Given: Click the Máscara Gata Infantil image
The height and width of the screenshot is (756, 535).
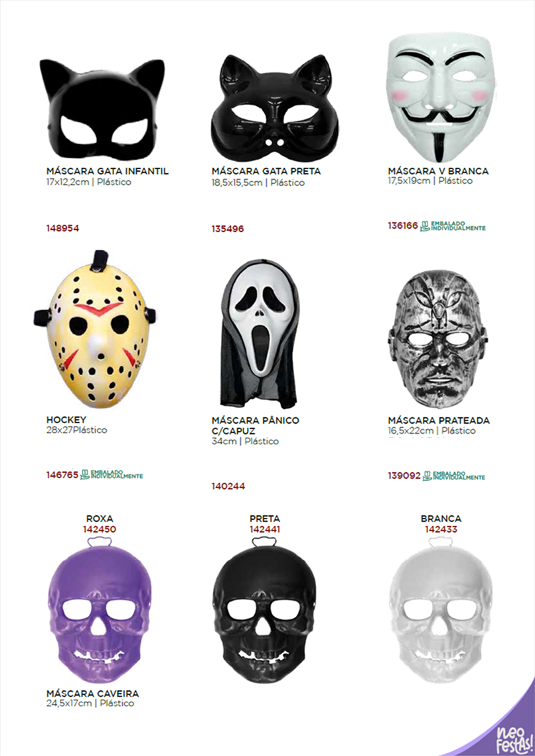Looking at the screenshot, I should (102, 103).
